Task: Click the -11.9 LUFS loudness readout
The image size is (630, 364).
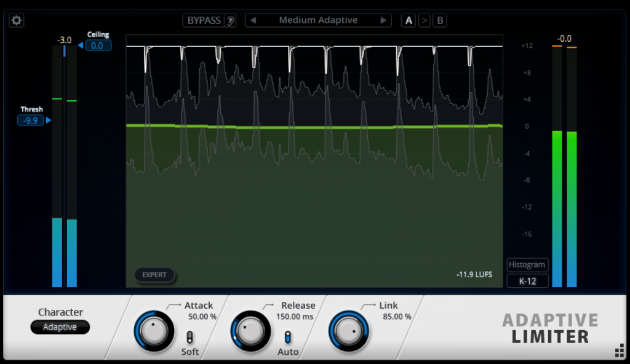Action: 474,275
